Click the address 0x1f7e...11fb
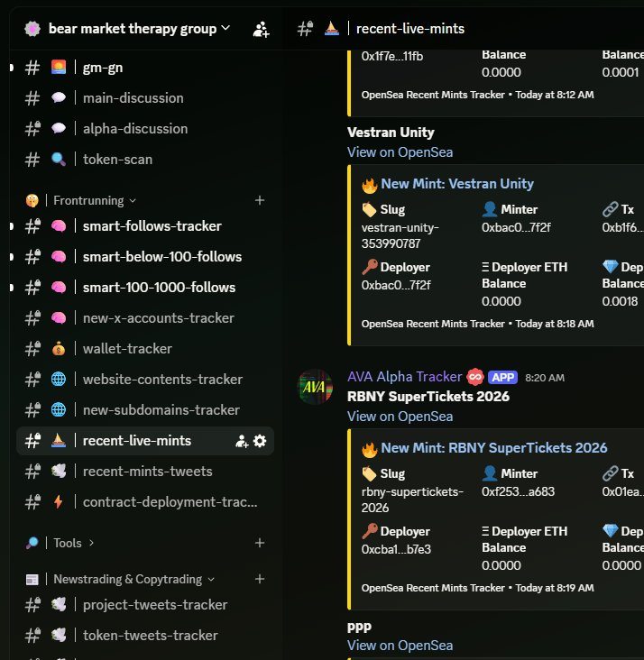The width and height of the screenshot is (644, 660). [391, 57]
